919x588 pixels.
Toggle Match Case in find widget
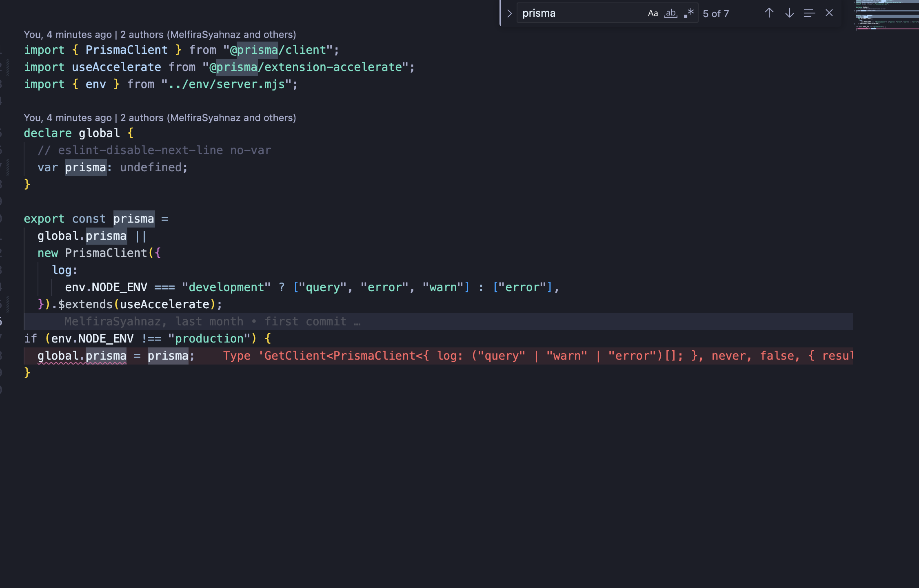653,13
